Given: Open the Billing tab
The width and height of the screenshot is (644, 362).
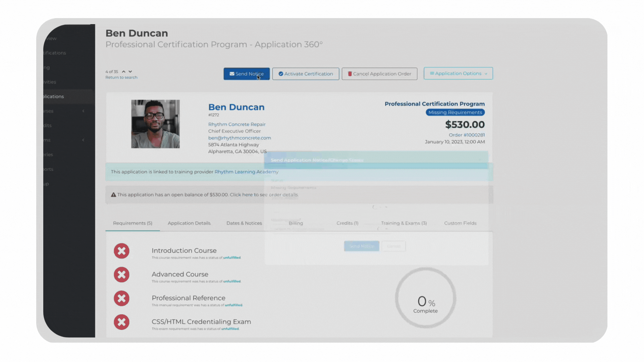Looking at the screenshot, I should coord(296,223).
